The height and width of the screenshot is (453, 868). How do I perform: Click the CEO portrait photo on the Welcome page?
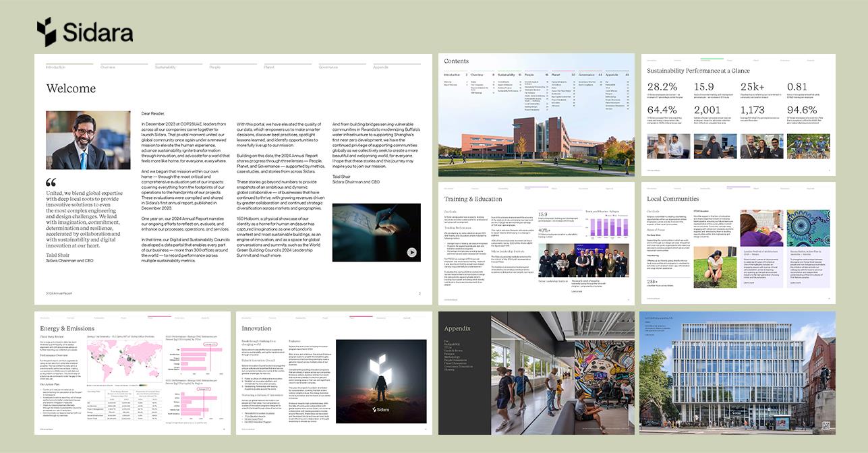coord(88,140)
